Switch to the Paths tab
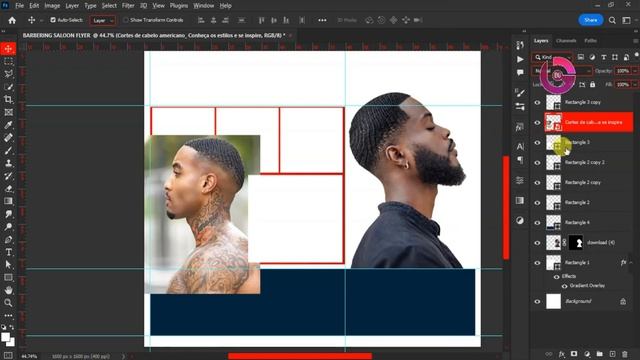The width and height of the screenshot is (640, 360). coord(591,41)
